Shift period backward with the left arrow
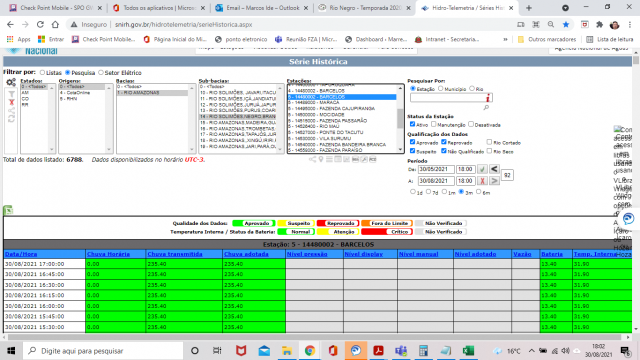Screen dimensions: 640x360 point(494,169)
